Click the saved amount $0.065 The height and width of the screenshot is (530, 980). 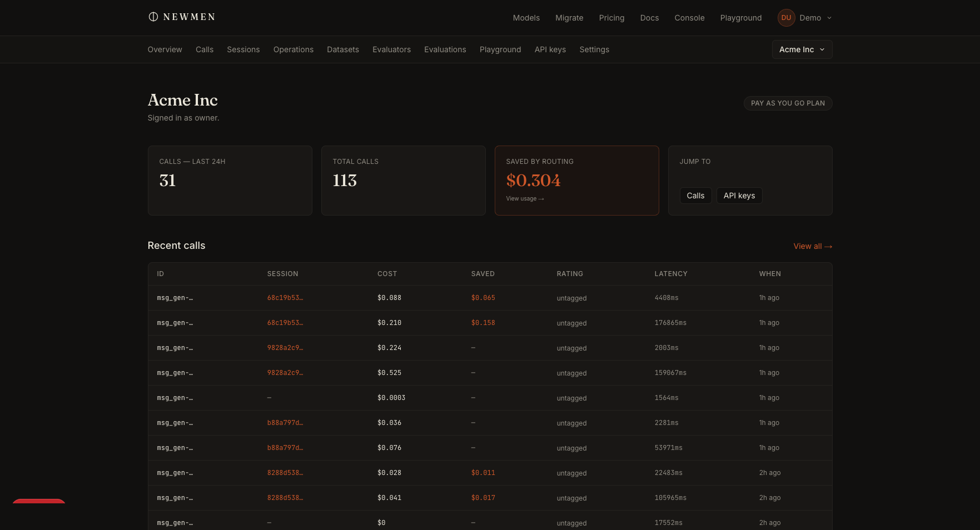click(483, 298)
